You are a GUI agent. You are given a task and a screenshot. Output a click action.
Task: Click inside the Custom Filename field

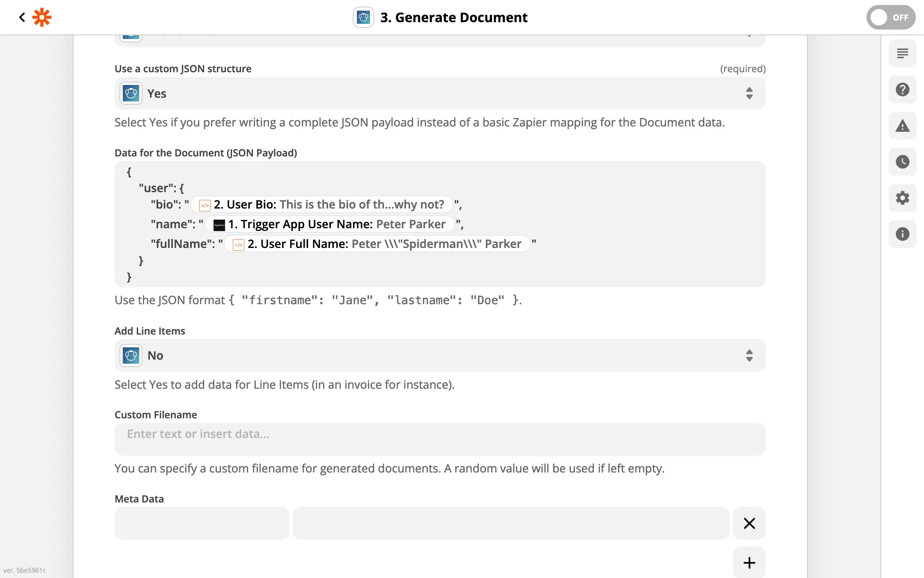pyautogui.click(x=439, y=438)
